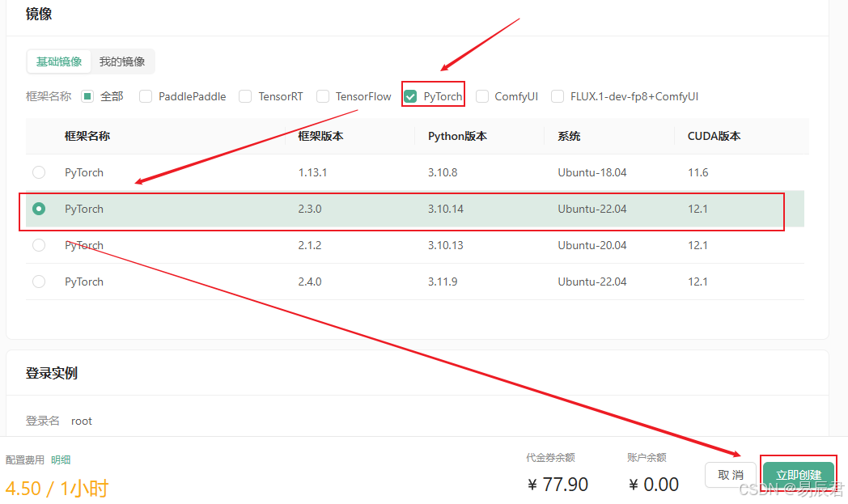Select the PyTorch 2.4.0 image radio button
Screen dimensions: 848x504
[39, 282]
